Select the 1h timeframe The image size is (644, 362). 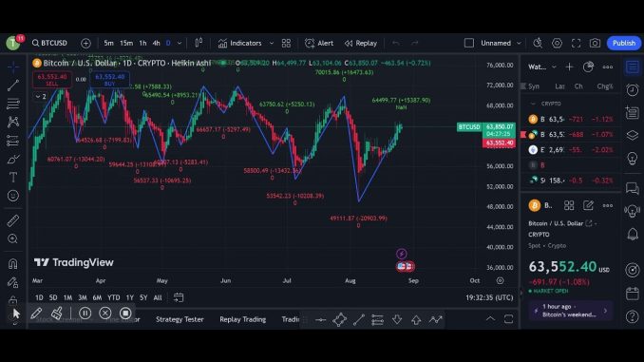coord(142,43)
